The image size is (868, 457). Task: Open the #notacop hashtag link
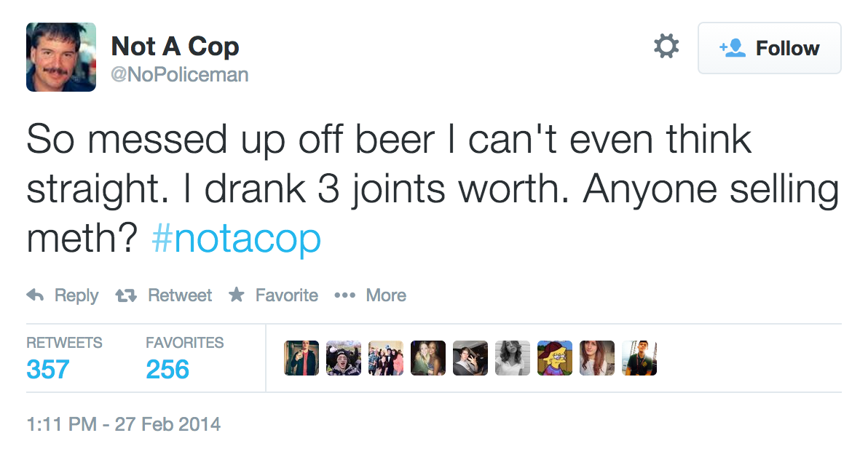[237, 239]
